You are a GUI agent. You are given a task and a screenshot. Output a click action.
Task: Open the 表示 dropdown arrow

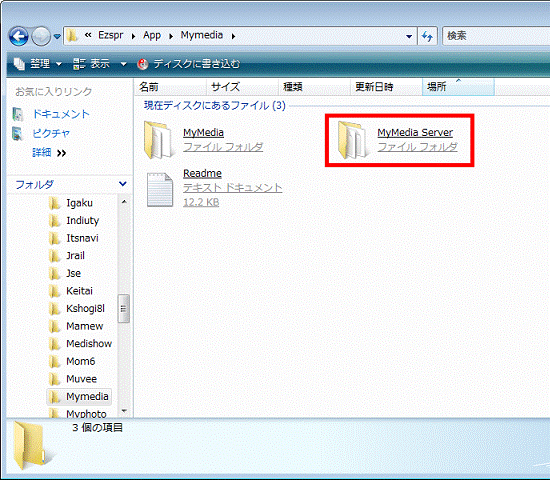pyautogui.click(x=123, y=64)
